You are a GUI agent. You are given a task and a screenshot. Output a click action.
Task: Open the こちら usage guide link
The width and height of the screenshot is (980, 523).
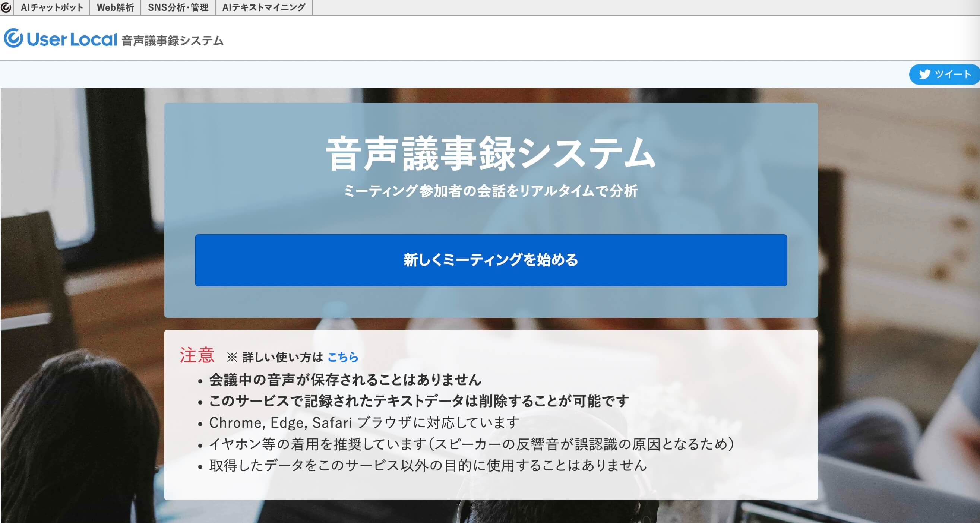coord(343,357)
